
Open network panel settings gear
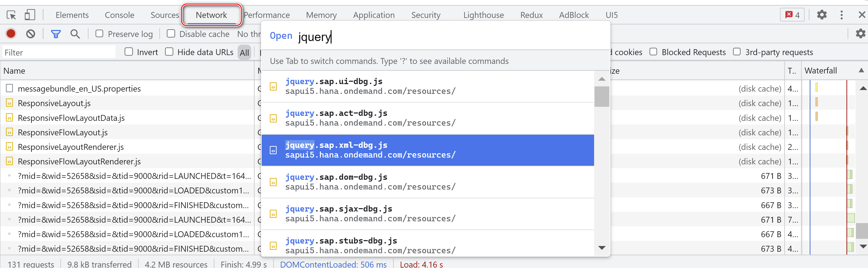[860, 33]
